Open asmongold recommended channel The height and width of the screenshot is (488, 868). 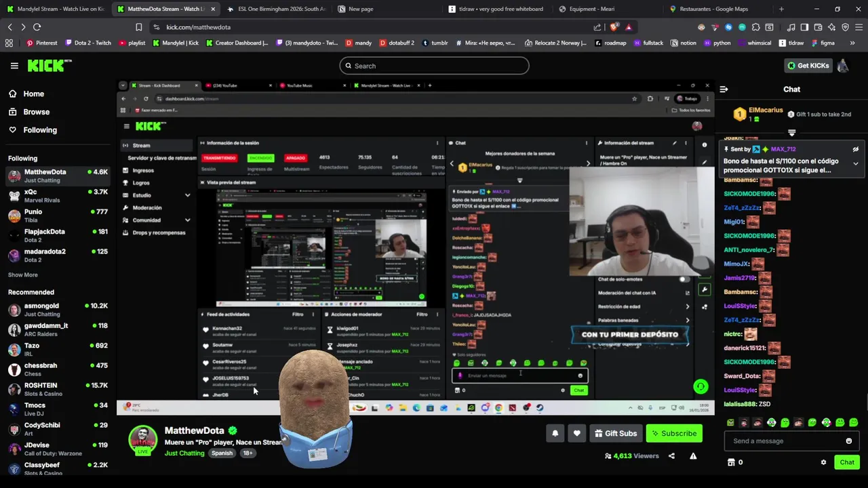(58, 310)
